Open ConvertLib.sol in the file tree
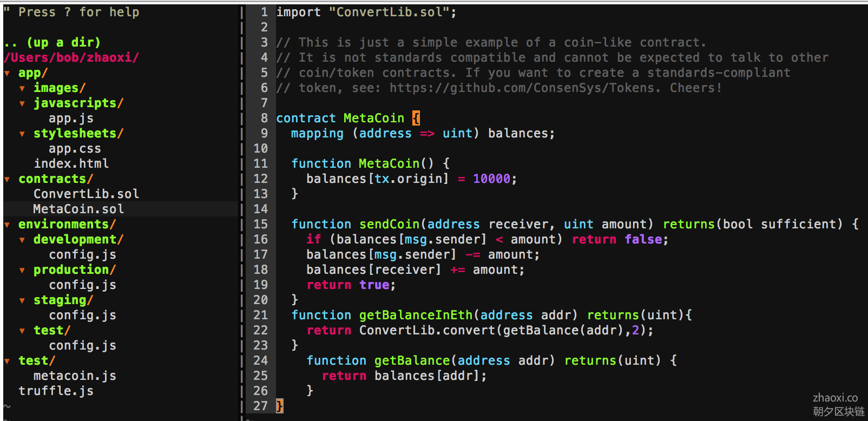 86,194
